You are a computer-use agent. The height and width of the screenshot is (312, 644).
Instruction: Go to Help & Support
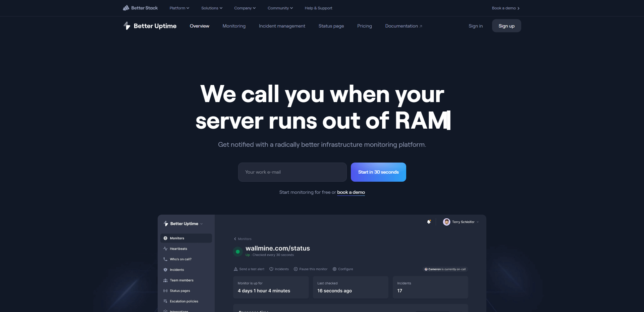(x=318, y=8)
